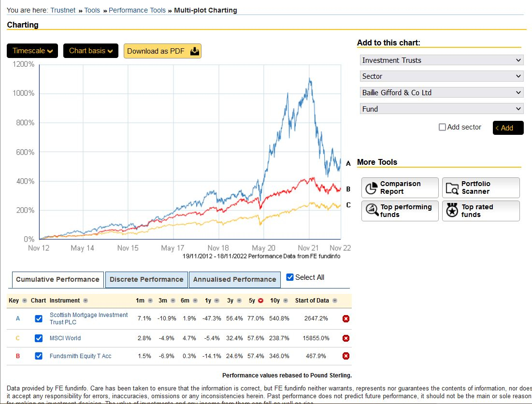Uncheck MSCI World chart checkbox
The image size is (532, 404).
pyautogui.click(x=39, y=338)
